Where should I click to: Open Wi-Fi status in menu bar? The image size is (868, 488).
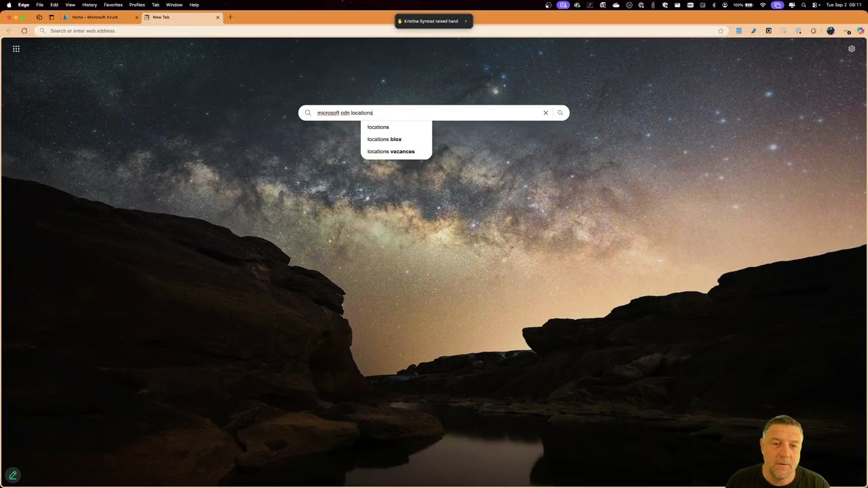(x=763, y=5)
